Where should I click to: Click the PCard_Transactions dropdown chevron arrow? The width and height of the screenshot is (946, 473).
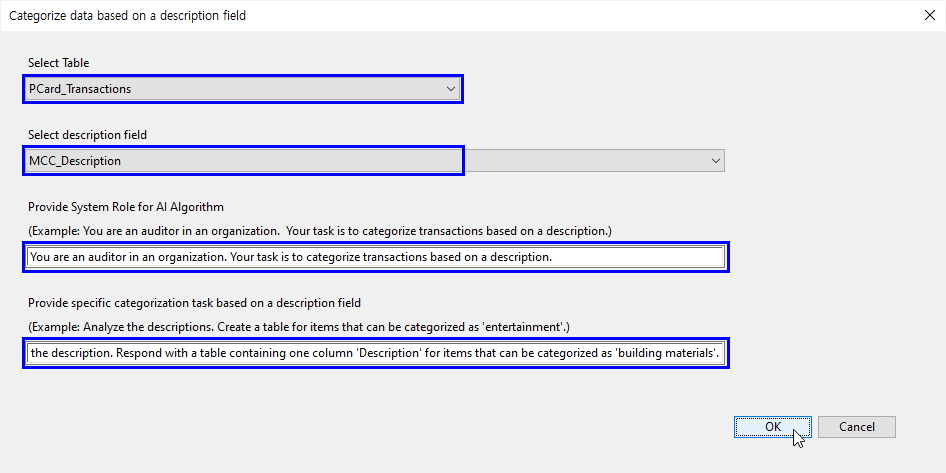click(x=450, y=89)
